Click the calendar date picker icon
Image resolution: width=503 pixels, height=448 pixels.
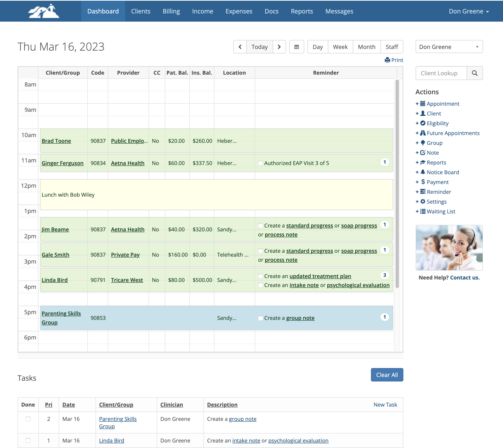click(x=296, y=47)
